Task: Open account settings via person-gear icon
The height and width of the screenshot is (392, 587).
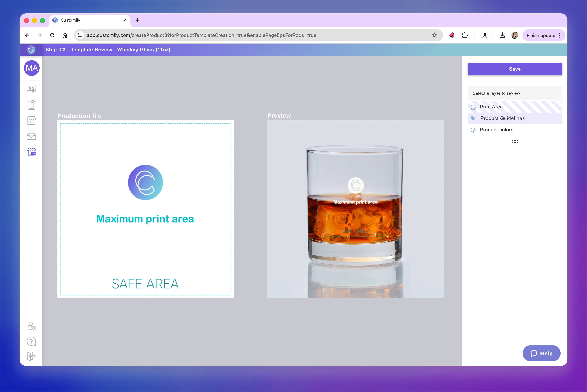Action: click(31, 326)
